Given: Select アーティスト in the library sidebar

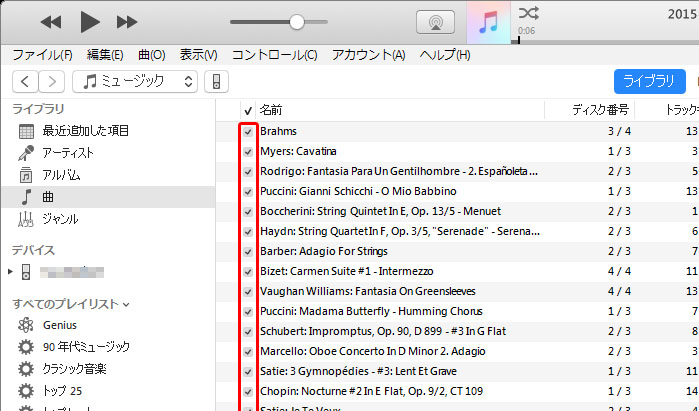Looking at the screenshot, I should [x=68, y=152].
